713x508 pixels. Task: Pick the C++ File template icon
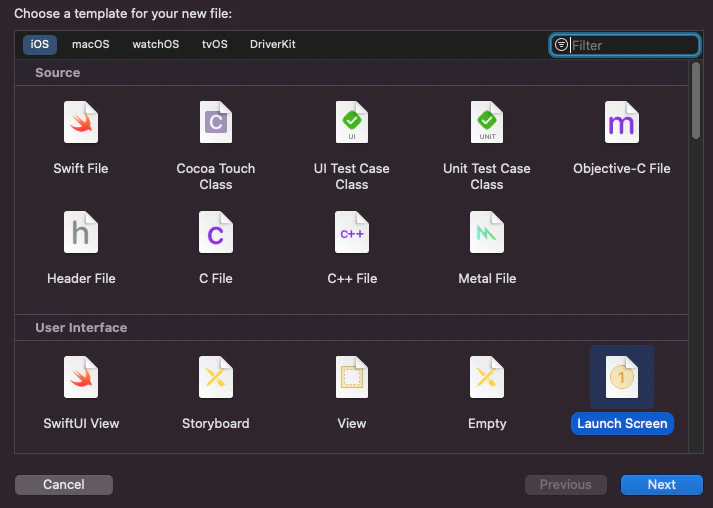[352, 232]
